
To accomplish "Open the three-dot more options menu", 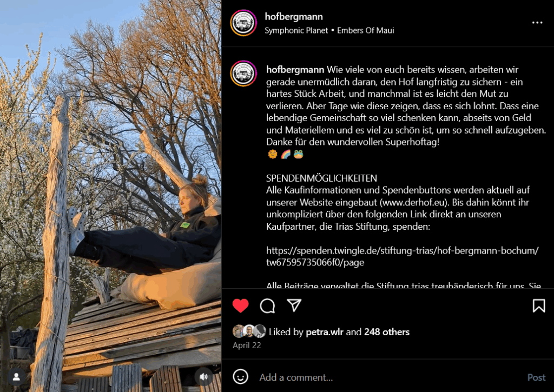I will [x=537, y=23].
